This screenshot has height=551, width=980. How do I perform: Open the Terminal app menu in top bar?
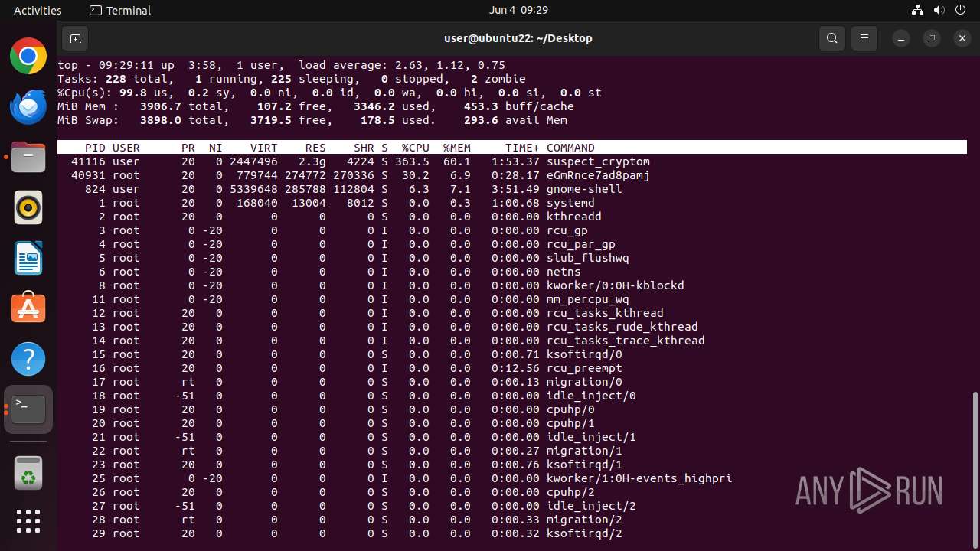(120, 11)
